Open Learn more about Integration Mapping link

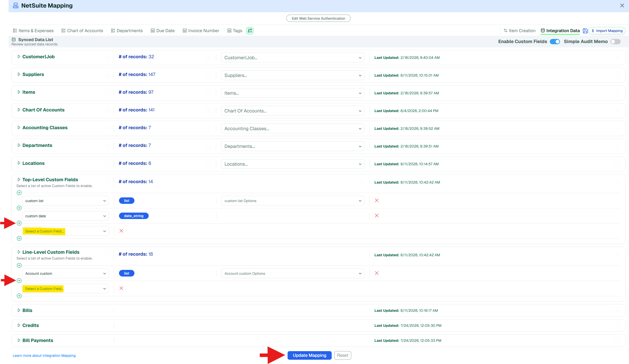44,355
